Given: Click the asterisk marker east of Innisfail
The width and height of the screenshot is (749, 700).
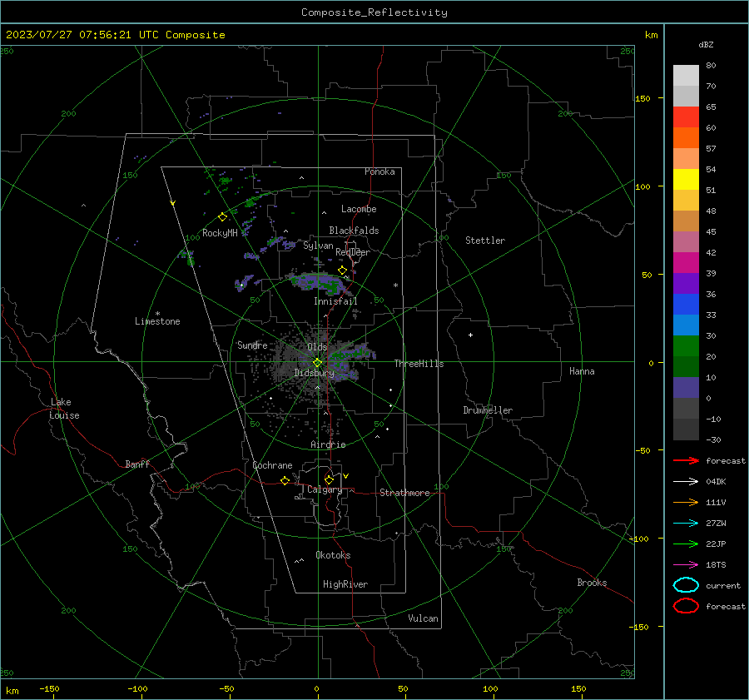Looking at the screenshot, I should point(395,285).
